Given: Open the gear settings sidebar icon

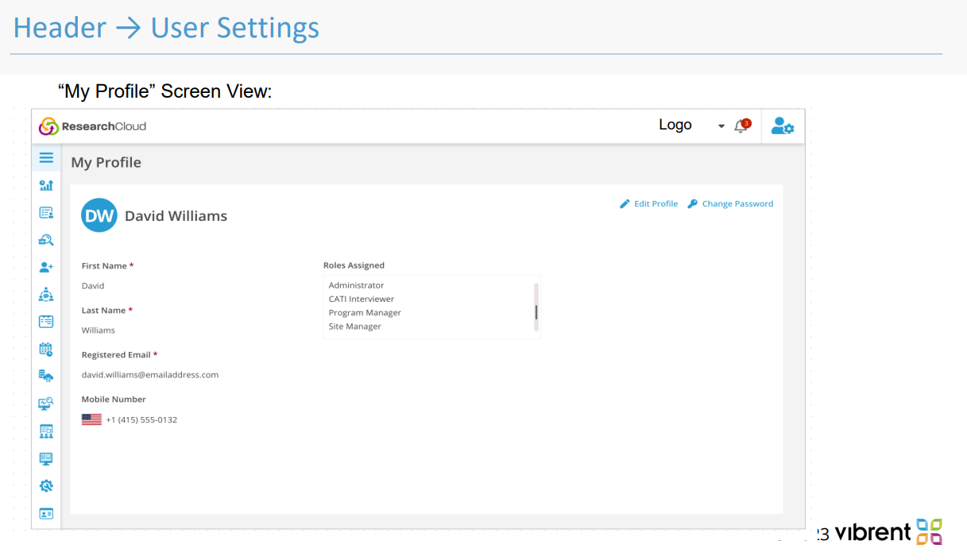Looking at the screenshot, I should pyautogui.click(x=46, y=485).
